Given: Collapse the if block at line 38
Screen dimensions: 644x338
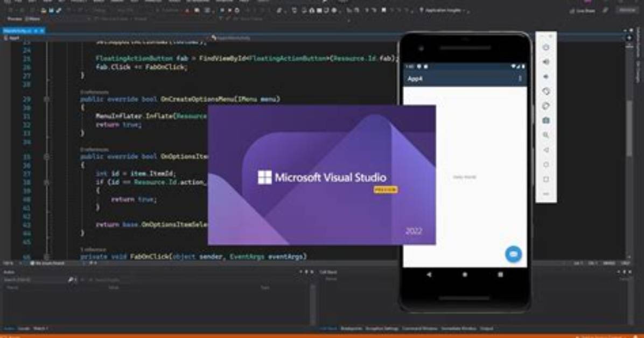Looking at the screenshot, I should point(46,182).
